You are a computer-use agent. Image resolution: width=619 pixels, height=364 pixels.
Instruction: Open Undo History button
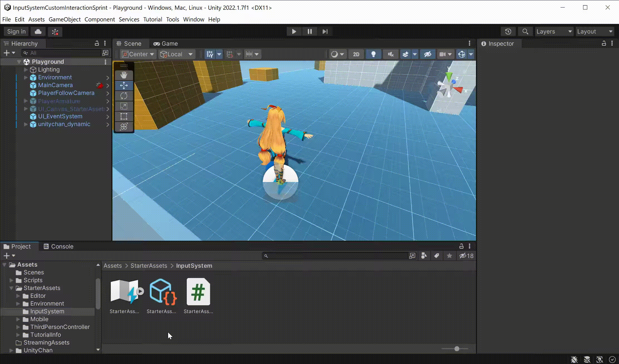(508, 31)
